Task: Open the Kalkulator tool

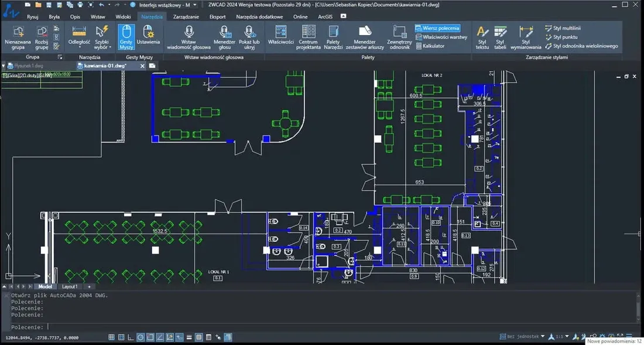Action: click(430, 46)
